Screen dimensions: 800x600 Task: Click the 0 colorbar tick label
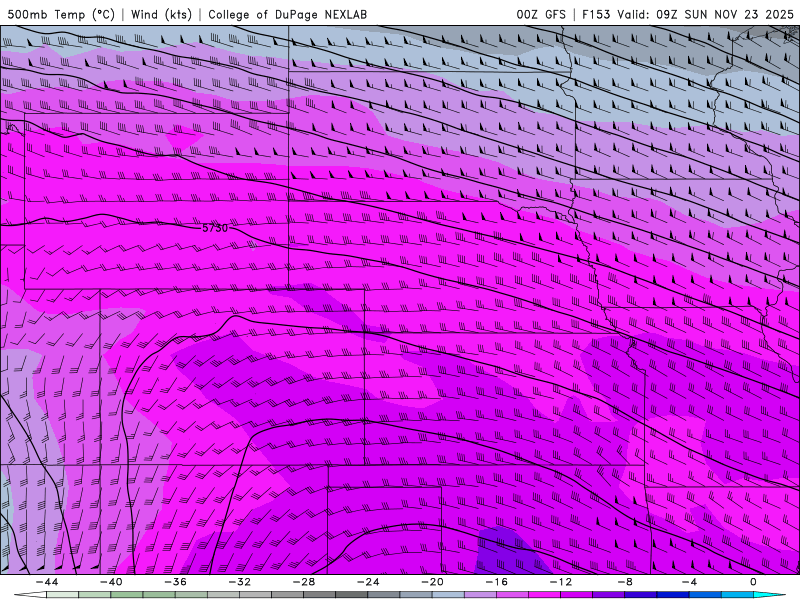(753, 582)
